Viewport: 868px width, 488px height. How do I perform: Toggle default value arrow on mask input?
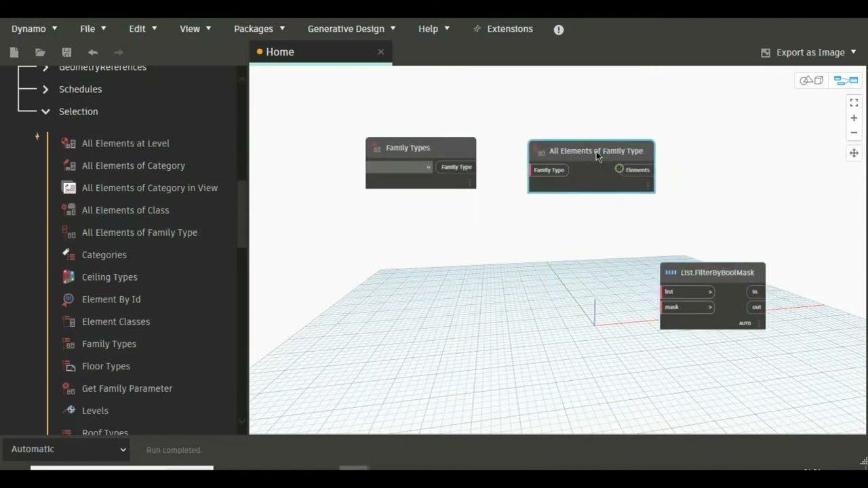[x=710, y=307]
